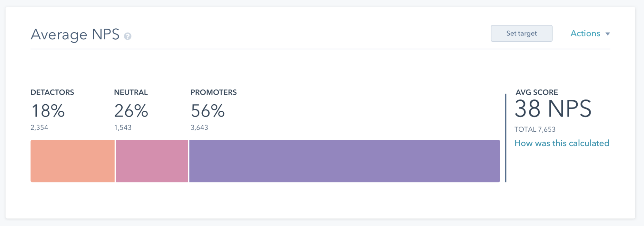This screenshot has height=226, width=644.
Task: Open the How was this calculated link
Action: pyautogui.click(x=562, y=143)
